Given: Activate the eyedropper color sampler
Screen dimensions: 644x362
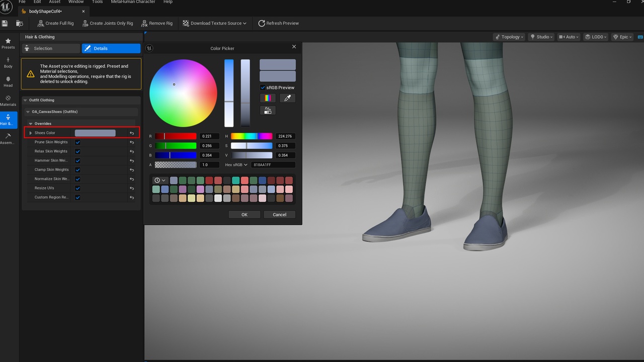Looking at the screenshot, I should tap(287, 98).
